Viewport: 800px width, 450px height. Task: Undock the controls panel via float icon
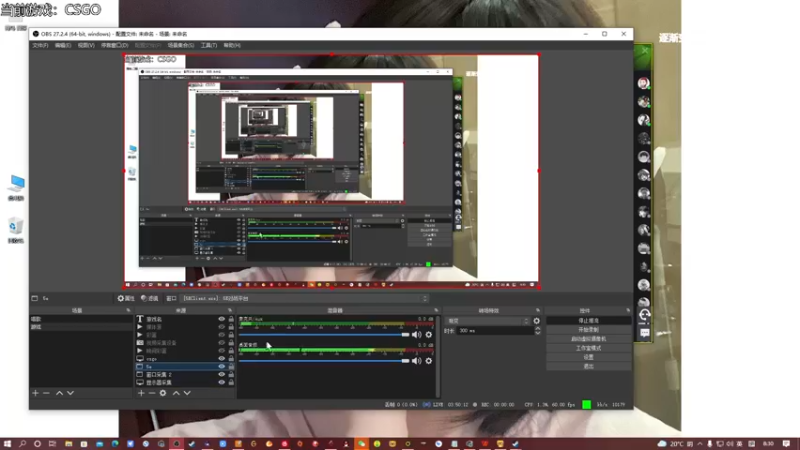point(628,310)
